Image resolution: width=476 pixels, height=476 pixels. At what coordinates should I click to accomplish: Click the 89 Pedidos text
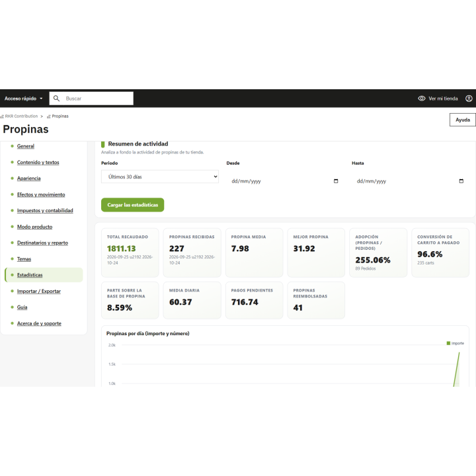pyautogui.click(x=366, y=268)
